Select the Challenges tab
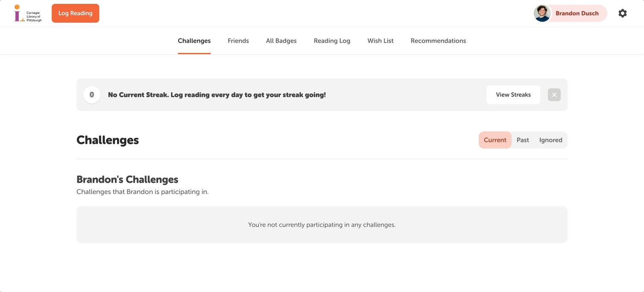644x292 pixels. click(194, 41)
